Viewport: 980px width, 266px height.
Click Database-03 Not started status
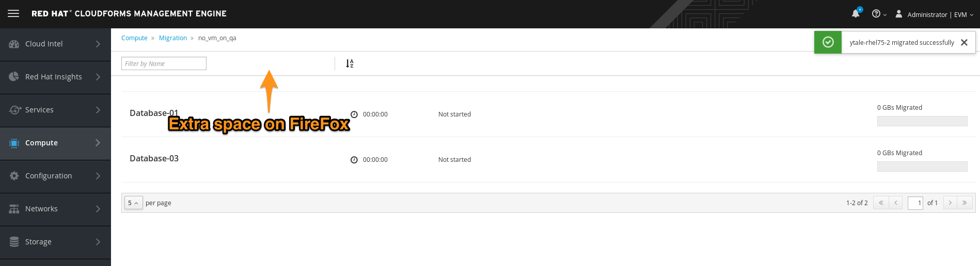click(454, 160)
